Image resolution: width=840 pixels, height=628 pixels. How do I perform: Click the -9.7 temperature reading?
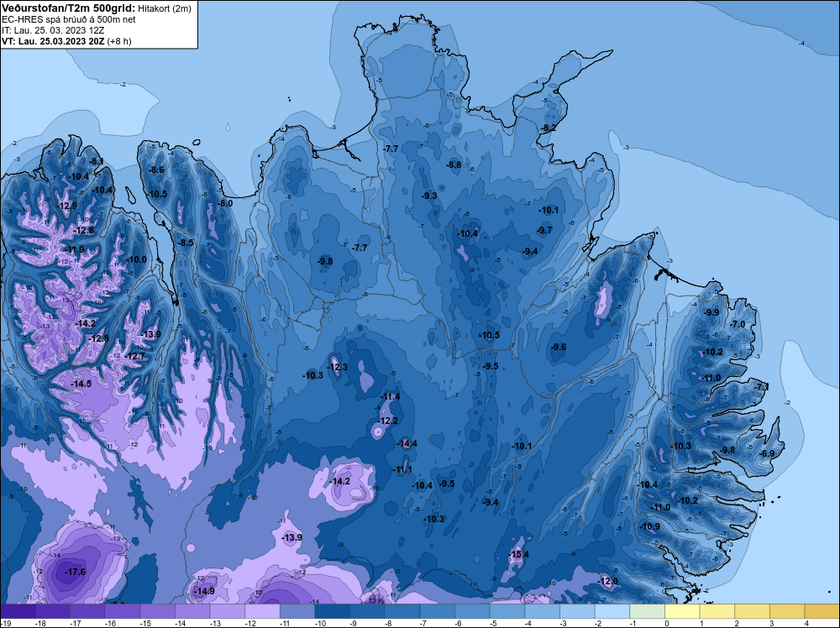[x=544, y=230]
